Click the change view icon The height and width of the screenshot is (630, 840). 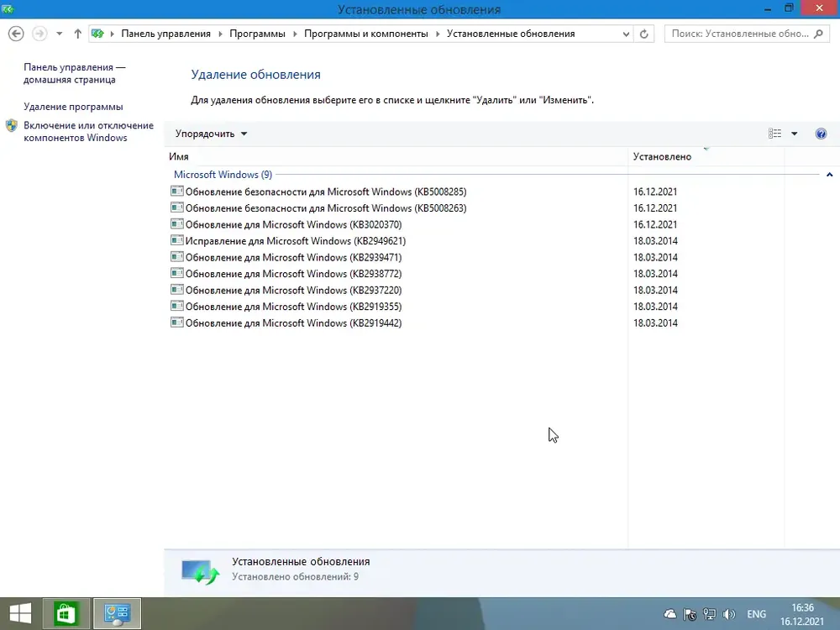774,134
